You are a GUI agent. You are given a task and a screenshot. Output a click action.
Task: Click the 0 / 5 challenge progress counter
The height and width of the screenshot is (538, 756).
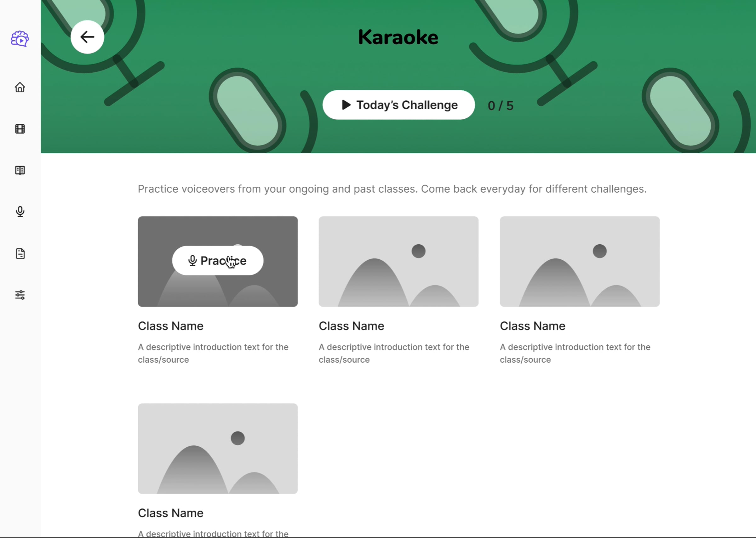pos(501,106)
